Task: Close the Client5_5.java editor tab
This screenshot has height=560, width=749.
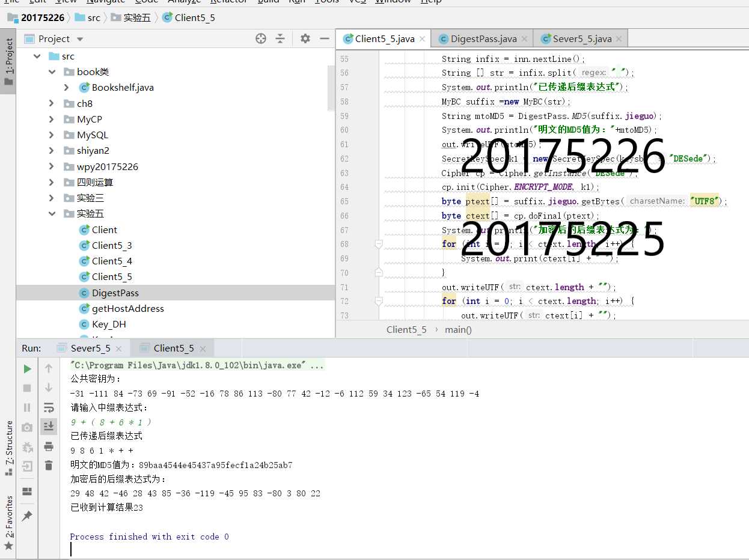Action: point(423,39)
